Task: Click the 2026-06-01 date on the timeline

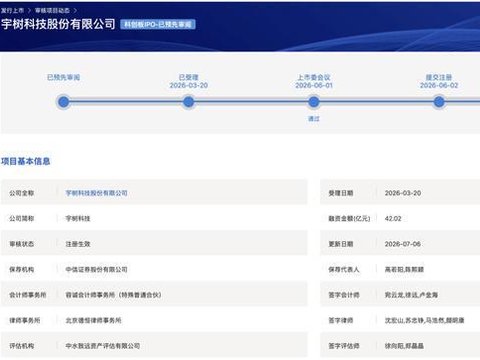Action: point(314,85)
